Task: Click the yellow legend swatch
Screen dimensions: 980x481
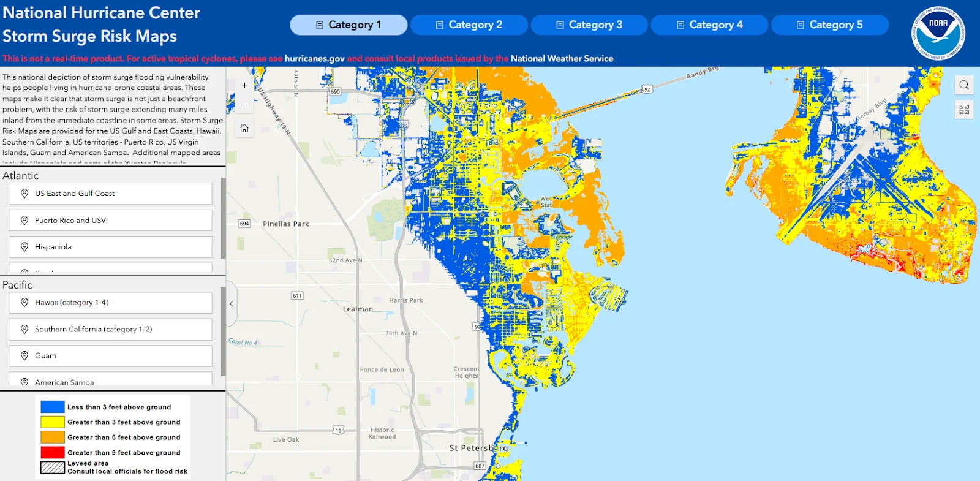Action: click(x=53, y=422)
